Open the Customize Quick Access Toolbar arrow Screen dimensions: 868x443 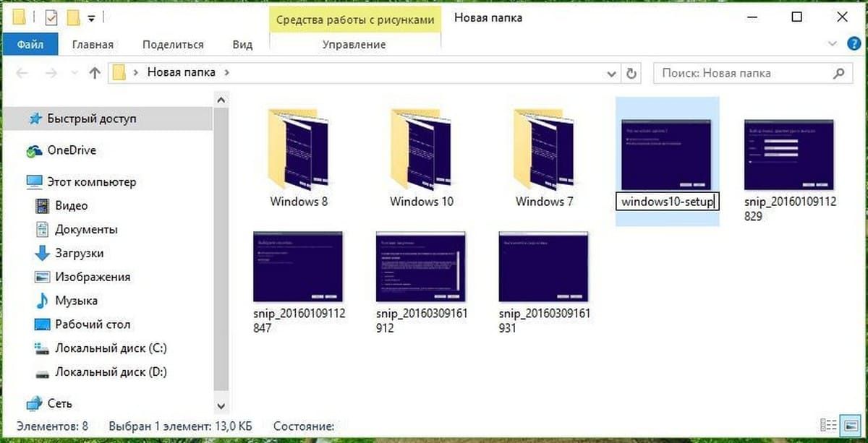coord(91,17)
